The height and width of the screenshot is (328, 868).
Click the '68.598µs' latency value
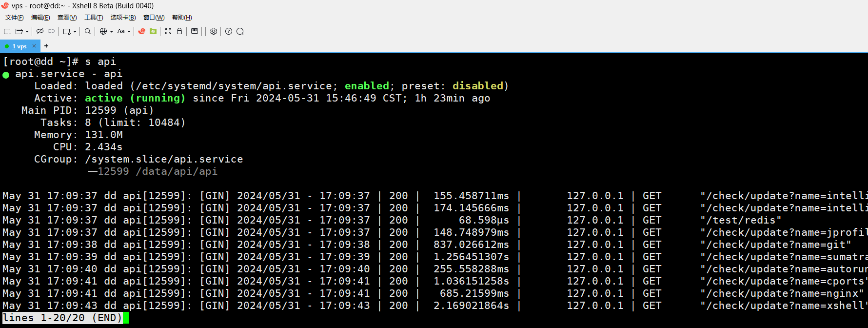(x=484, y=220)
